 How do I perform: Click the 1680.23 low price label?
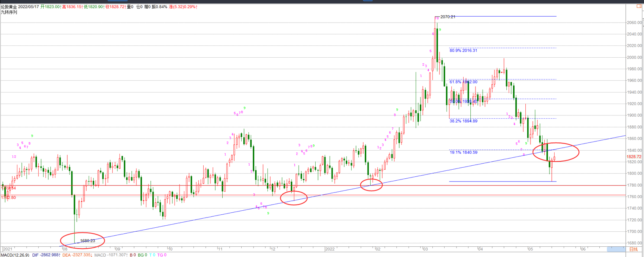[87, 241]
